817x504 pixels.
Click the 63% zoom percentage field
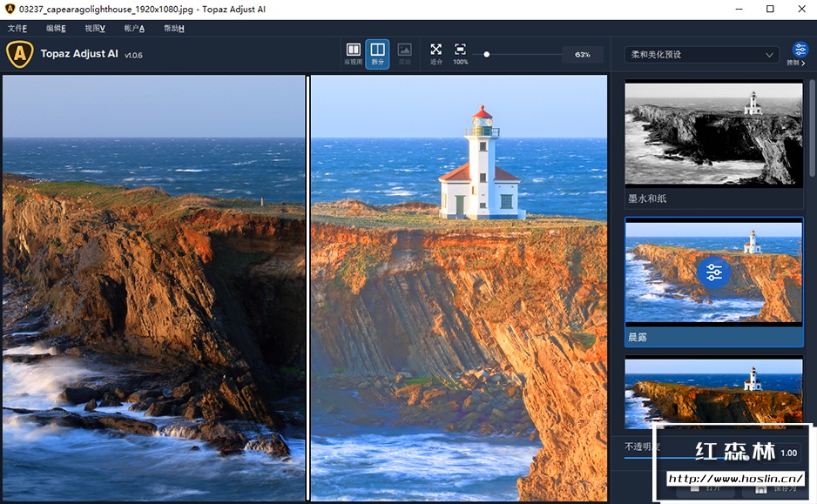pos(582,54)
